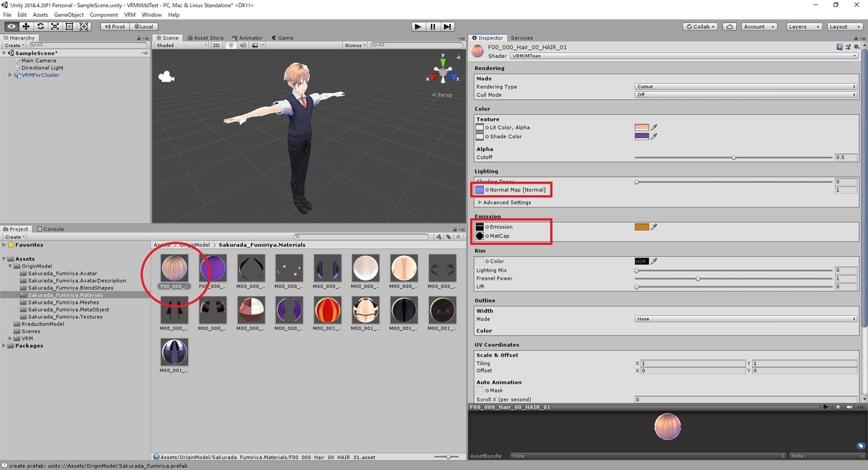The height and width of the screenshot is (470, 868).
Task: Click the Alpha Cutoff slider
Action: [733, 157]
